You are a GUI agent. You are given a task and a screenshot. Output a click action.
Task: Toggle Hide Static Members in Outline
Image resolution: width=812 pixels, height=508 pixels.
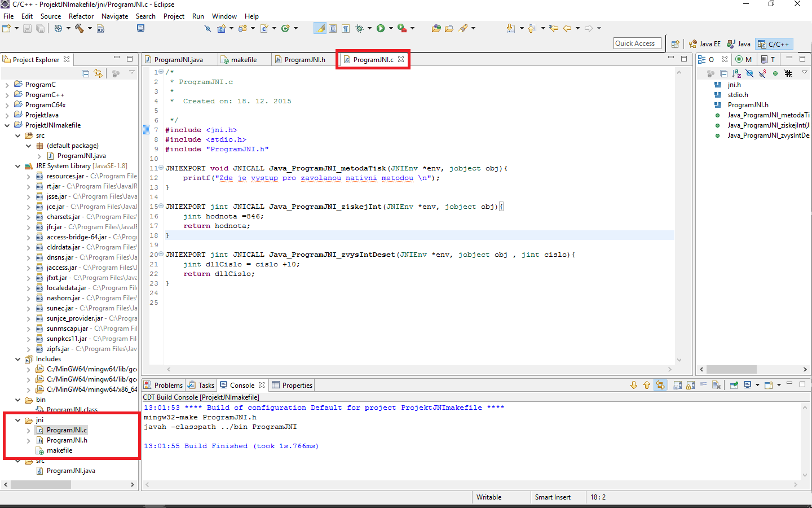click(762, 73)
